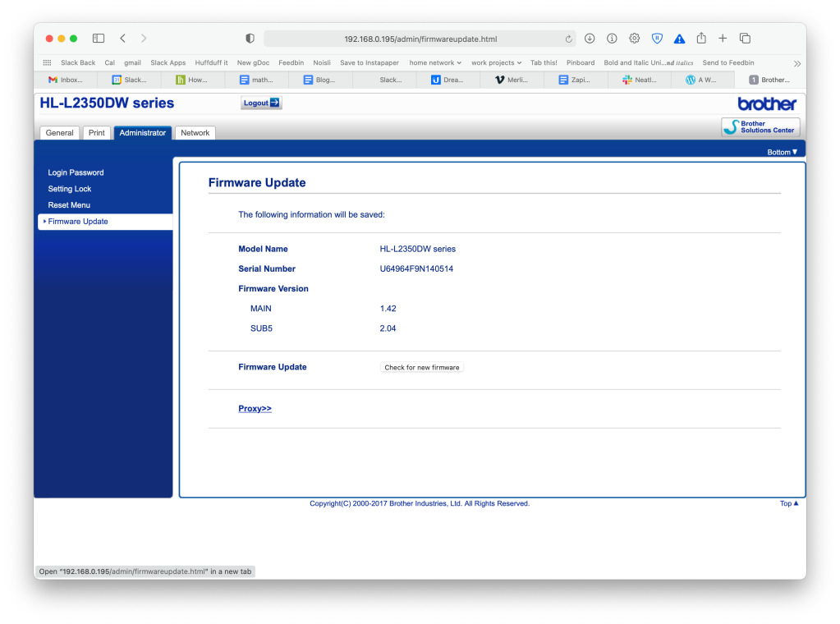
Task: Expand the home network bookmarks folder
Action: (x=435, y=62)
